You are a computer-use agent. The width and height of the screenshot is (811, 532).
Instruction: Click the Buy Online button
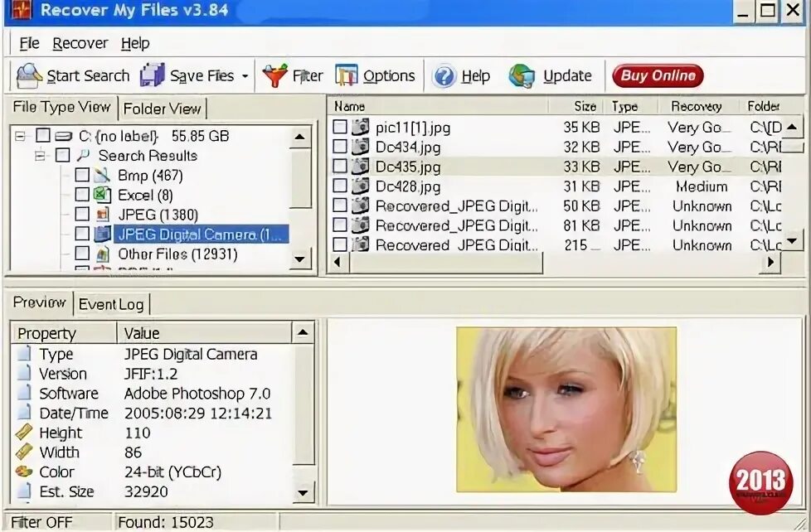[658, 75]
